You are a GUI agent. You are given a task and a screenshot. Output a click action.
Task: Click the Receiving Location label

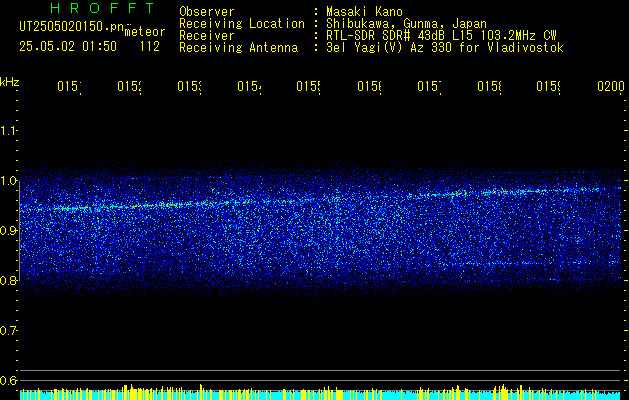point(242,24)
